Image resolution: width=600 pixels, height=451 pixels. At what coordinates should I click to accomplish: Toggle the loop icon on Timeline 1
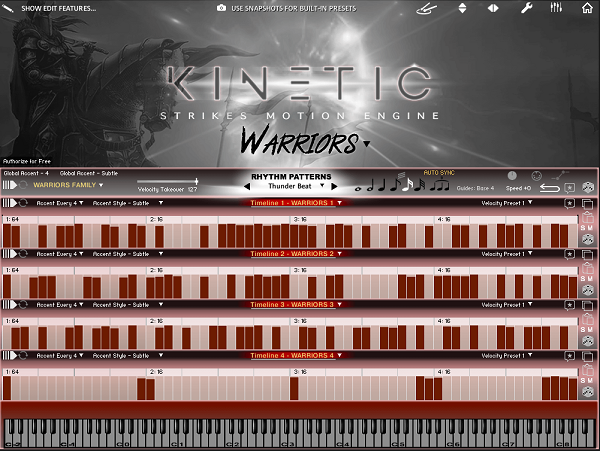23,203
